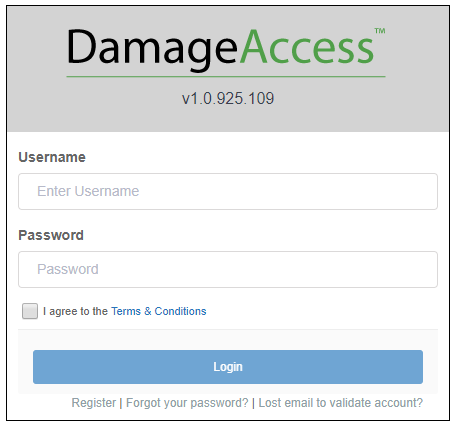This screenshot has height=426, width=456.
Task: Click the black Damage word in logo
Action: point(152,48)
